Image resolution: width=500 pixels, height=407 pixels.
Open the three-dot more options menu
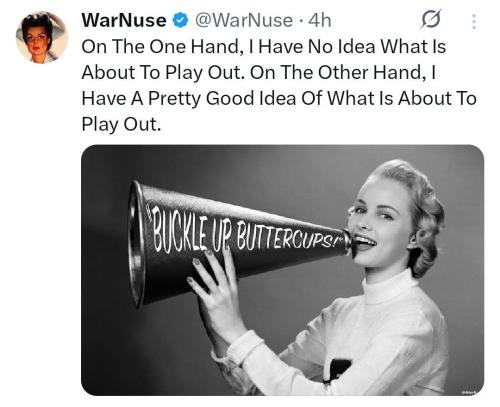click(474, 21)
